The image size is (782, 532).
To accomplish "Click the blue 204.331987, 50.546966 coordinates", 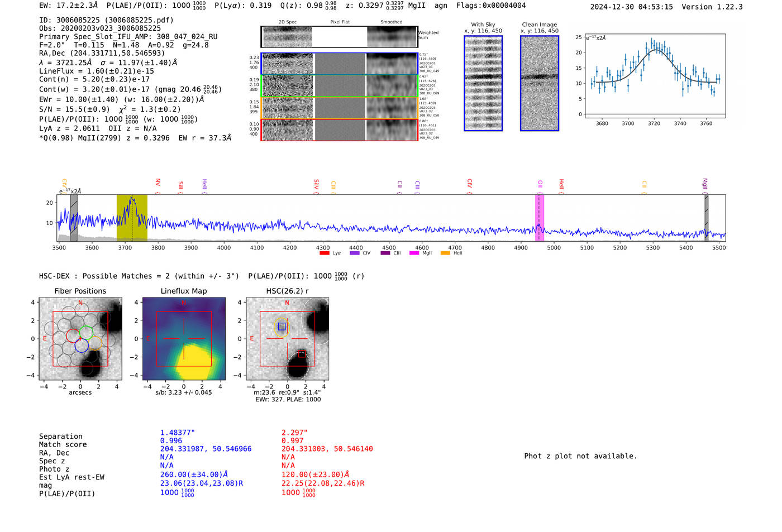I will tap(206, 449).
